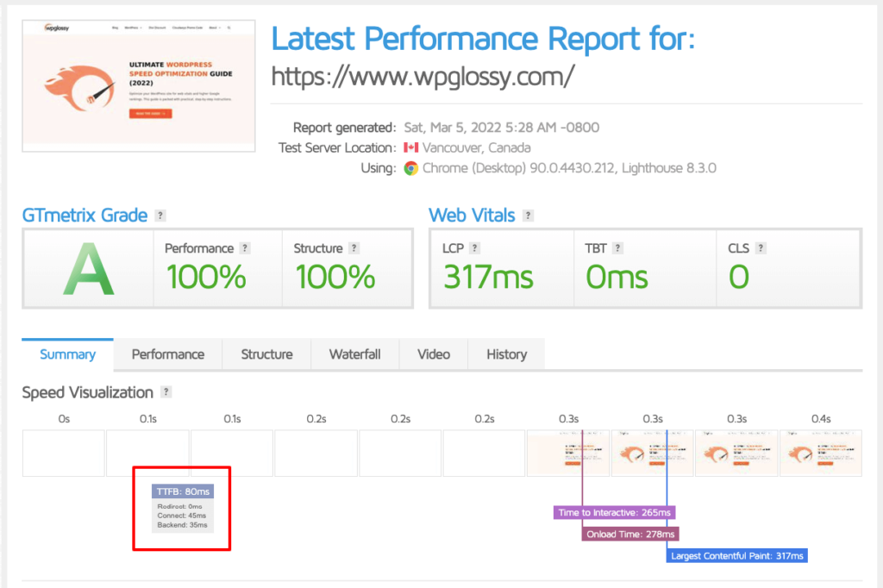This screenshot has height=588, width=883.
Task: Click the LCP 317ms value
Action: [488, 277]
